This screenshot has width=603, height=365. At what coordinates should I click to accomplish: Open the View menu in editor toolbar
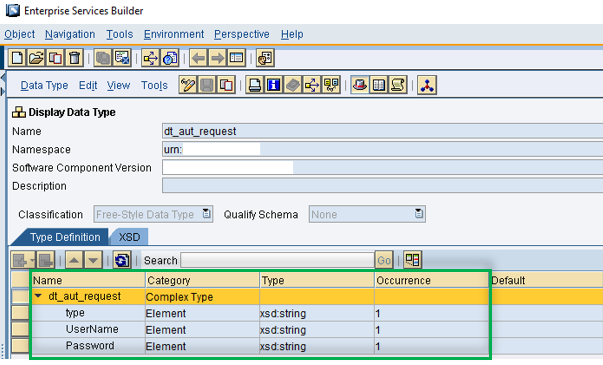coord(118,85)
